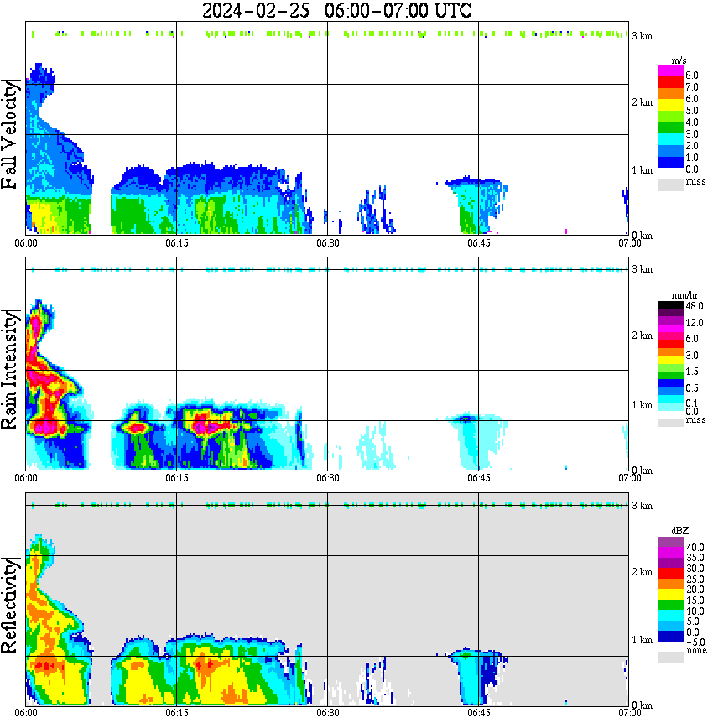Click the 06:00-07:00 UTC title text
Image resolution: width=713 pixels, height=728 pixels.
pos(398,10)
